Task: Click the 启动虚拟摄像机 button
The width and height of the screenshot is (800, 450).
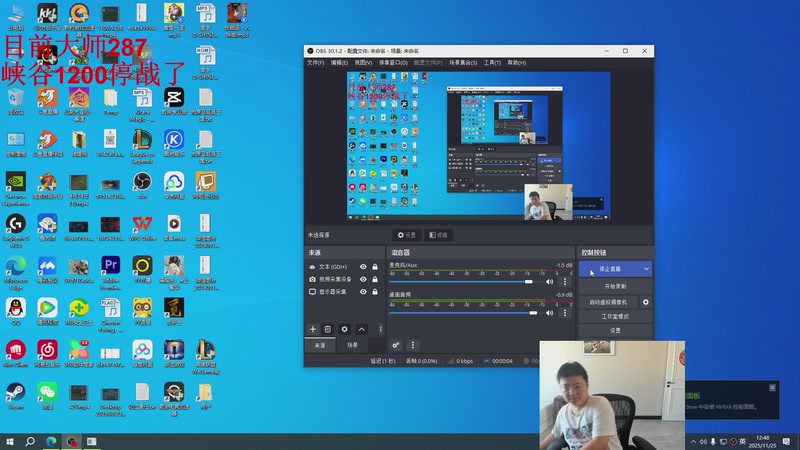Action: 608,302
